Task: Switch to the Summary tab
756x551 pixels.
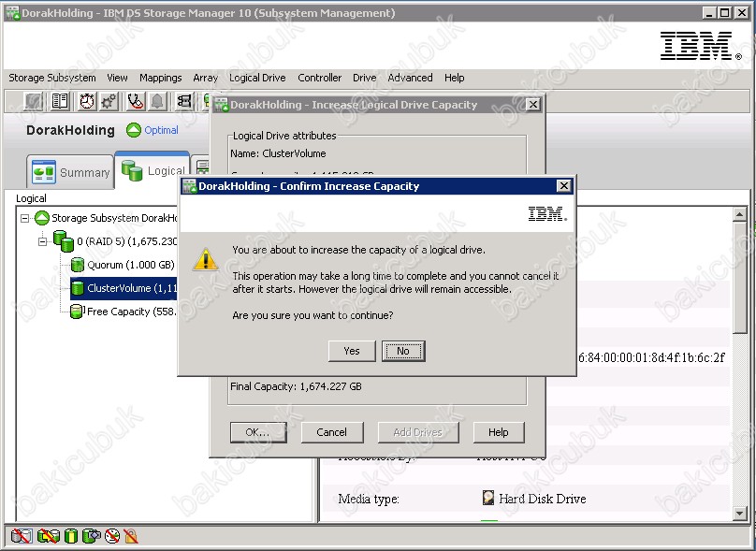Action: [x=70, y=171]
